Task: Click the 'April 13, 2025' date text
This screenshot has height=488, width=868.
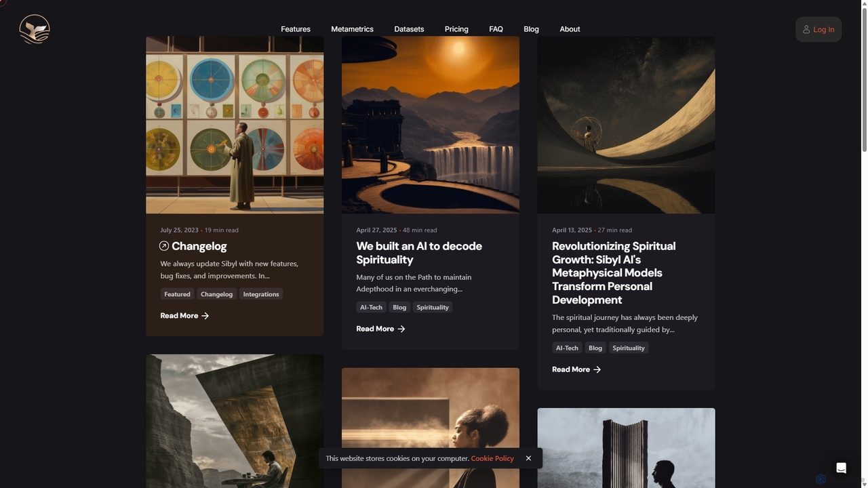Action: [x=572, y=230]
